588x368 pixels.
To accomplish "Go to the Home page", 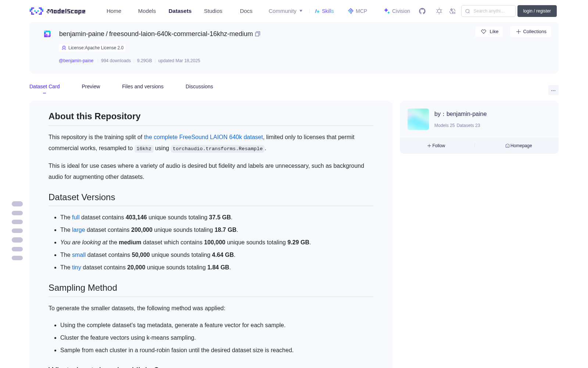I will tap(114, 11).
